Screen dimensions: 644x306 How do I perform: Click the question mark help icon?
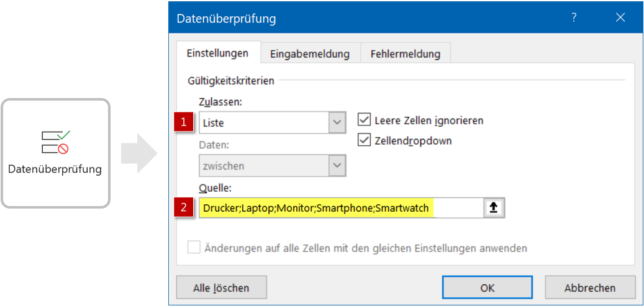pos(574,17)
